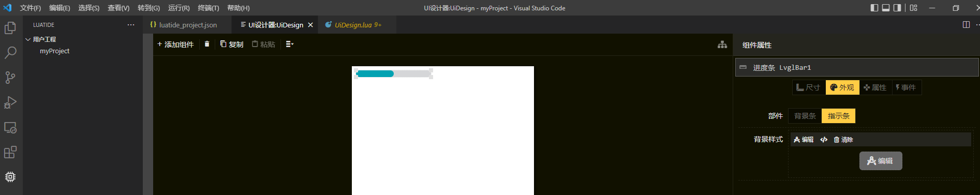Image resolution: width=980 pixels, height=195 pixels.
Task: Open editor more actions at tab bar end
Action: pos(977,25)
